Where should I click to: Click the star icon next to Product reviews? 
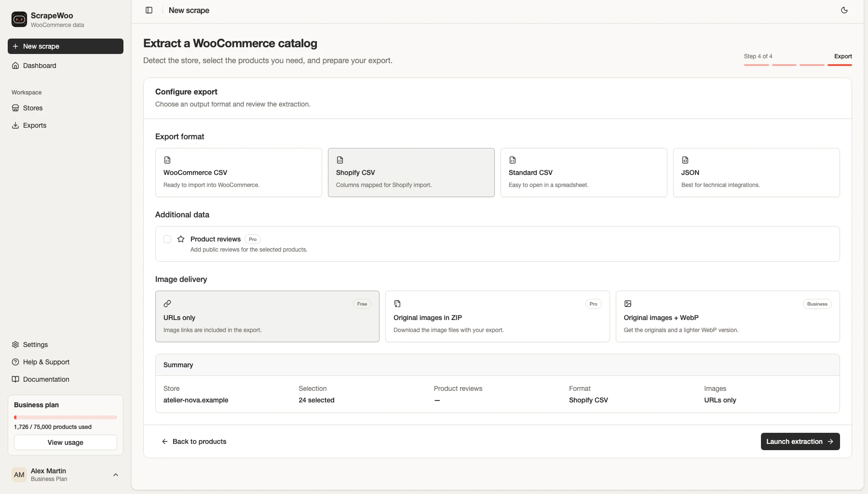tap(181, 239)
